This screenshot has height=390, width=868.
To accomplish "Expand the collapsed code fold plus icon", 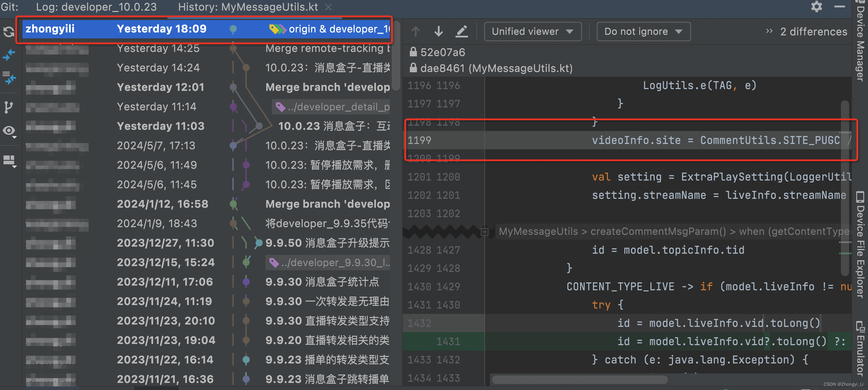I will coord(484,232).
